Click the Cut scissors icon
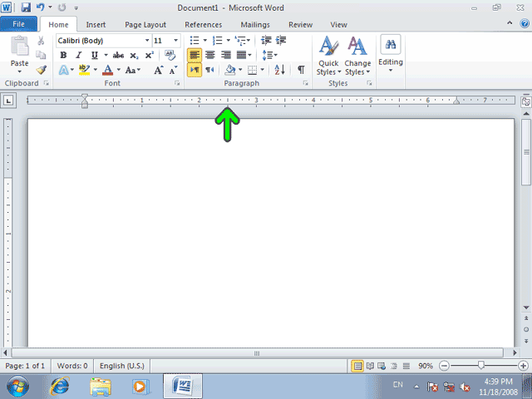 click(41, 41)
